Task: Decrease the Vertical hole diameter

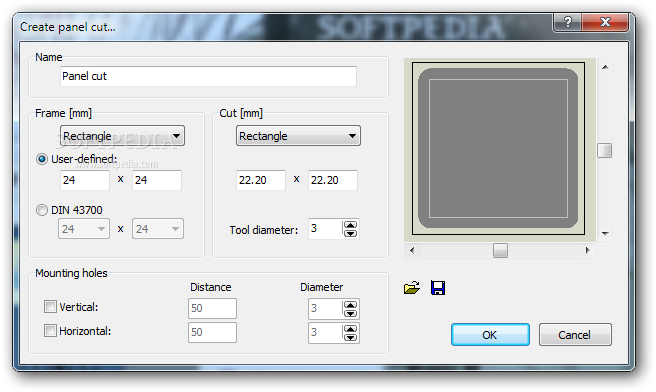Action: tap(350, 313)
